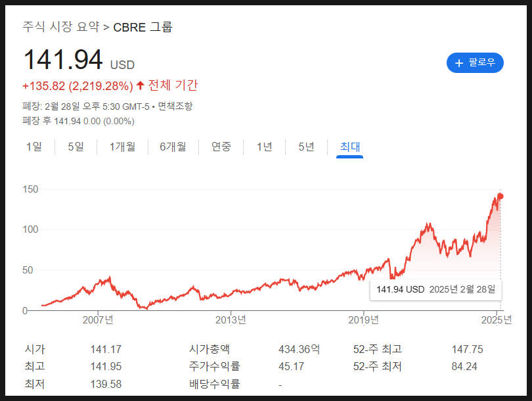Screen dimensions: 532x401
Task: Switch to the 6개월 chart range
Action: [x=173, y=147]
